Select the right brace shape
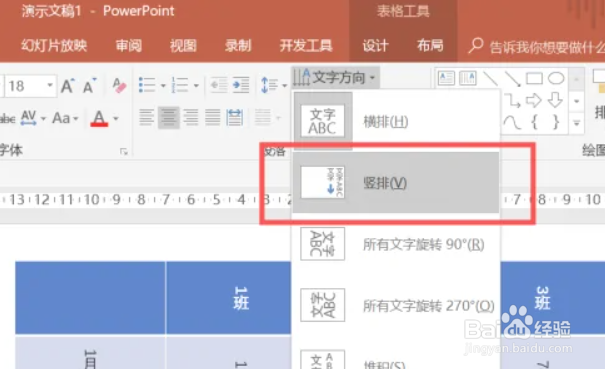Viewport: 605px width, 369px height. pyautogui.click(x=556, y=122)
